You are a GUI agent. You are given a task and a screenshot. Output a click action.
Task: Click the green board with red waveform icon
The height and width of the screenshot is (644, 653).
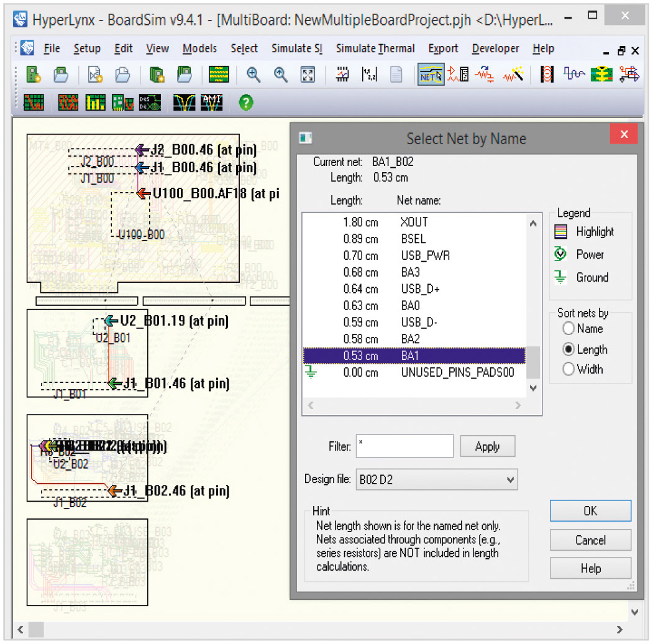(x=122, y=103)
